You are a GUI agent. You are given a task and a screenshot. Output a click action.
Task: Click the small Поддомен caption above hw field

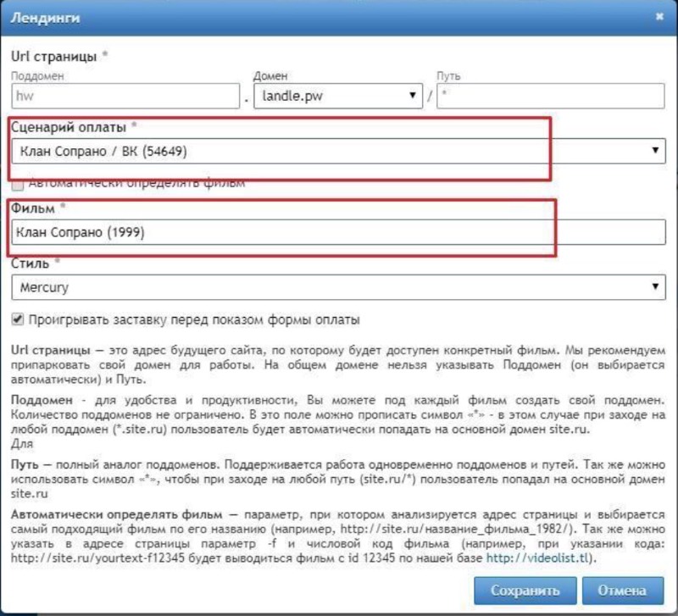click(x=38, y=76)
